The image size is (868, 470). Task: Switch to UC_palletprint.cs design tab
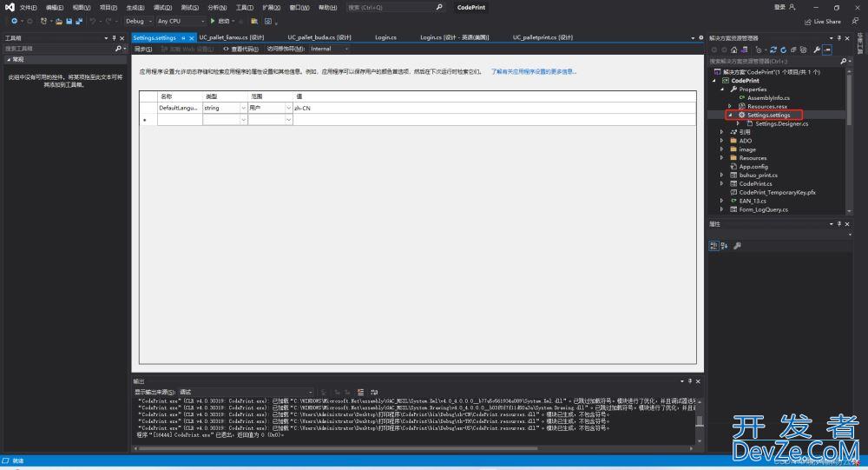pos(542,37)
